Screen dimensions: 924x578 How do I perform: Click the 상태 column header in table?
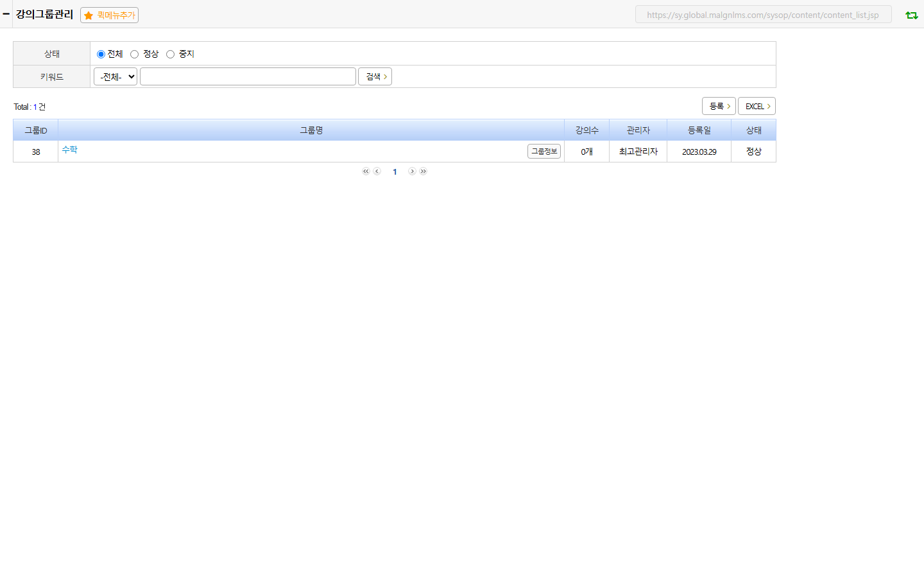pos(754,130)
